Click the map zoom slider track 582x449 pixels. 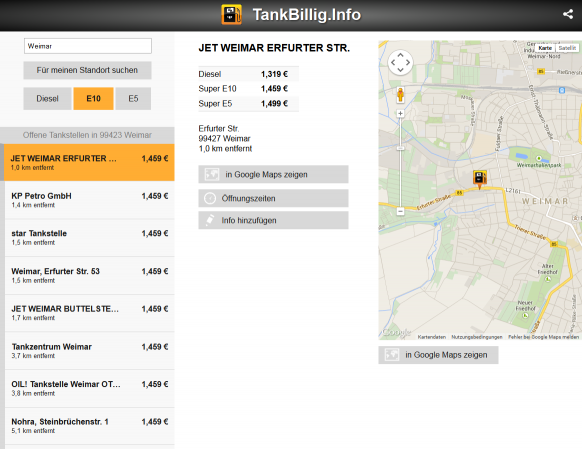(x=400, y=162)
